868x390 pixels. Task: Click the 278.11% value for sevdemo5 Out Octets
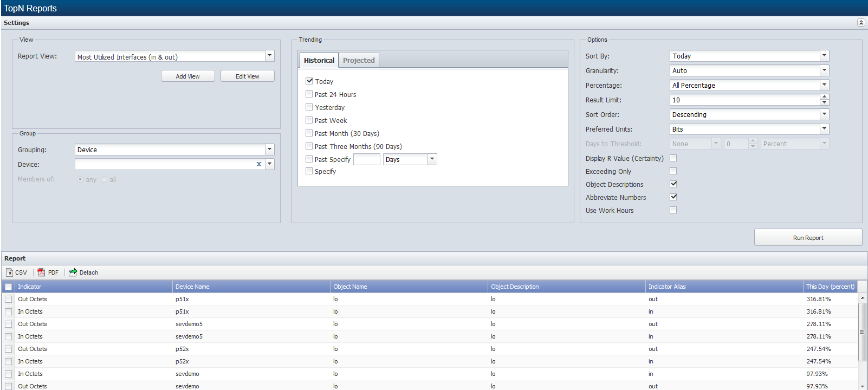click(x=819, y=324)
